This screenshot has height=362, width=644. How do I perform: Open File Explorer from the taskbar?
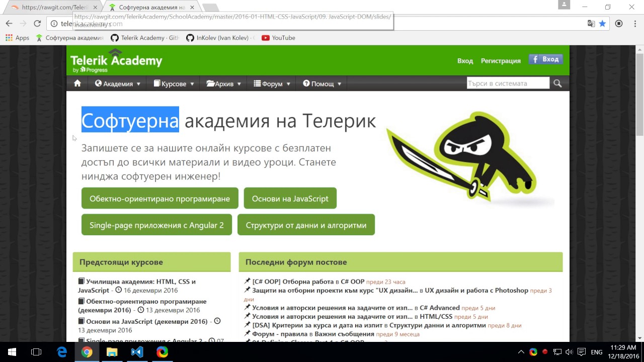pos(112,352)
